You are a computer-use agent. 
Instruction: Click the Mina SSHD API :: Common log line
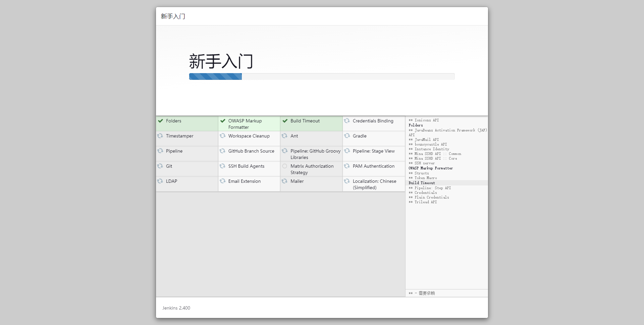coord(435,154)
